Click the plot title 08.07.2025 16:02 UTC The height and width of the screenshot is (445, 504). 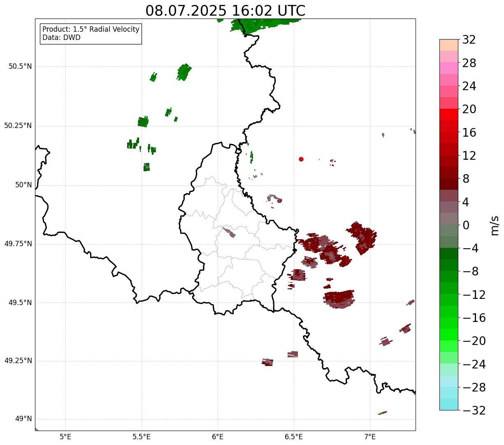(x=225, y=10)
